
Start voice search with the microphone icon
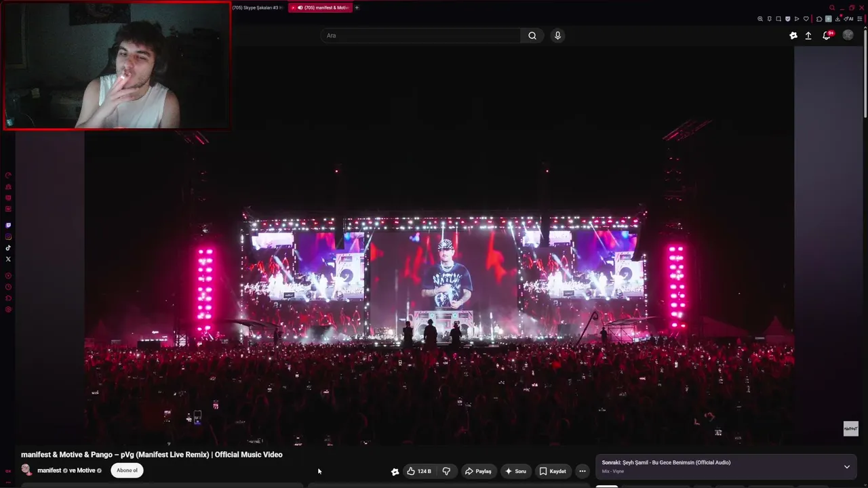coord(557,36)
